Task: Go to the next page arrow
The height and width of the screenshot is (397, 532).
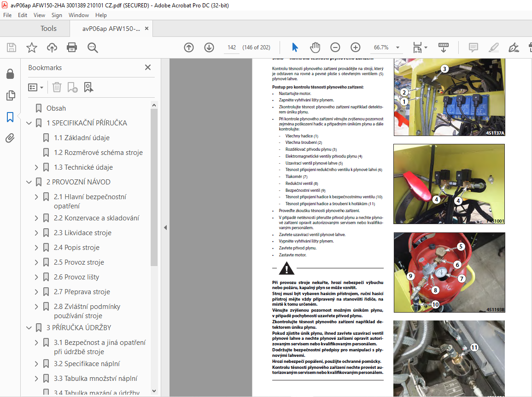Action: [209, 47]
